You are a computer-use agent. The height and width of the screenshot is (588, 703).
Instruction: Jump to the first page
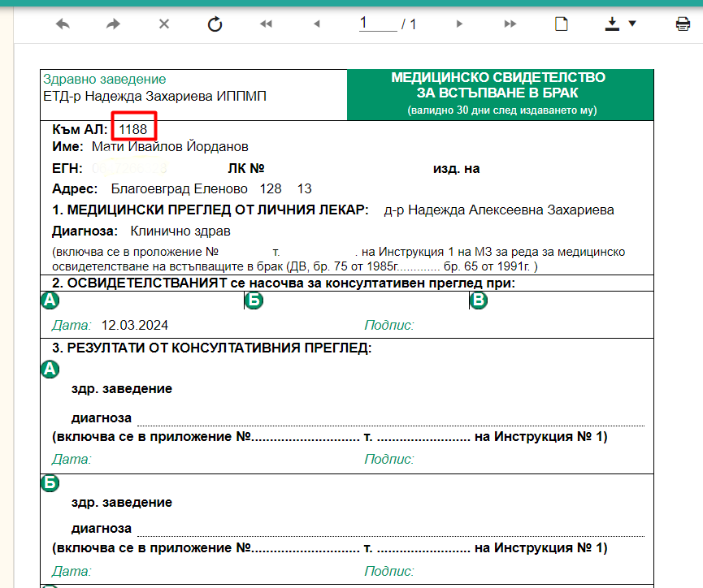(x=266, y=24)
